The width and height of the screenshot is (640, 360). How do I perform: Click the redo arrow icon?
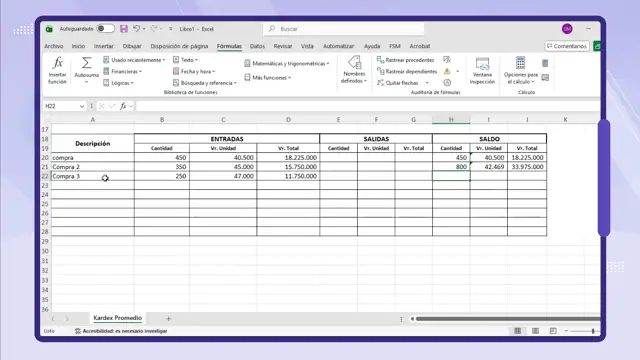tap(153, 29)
